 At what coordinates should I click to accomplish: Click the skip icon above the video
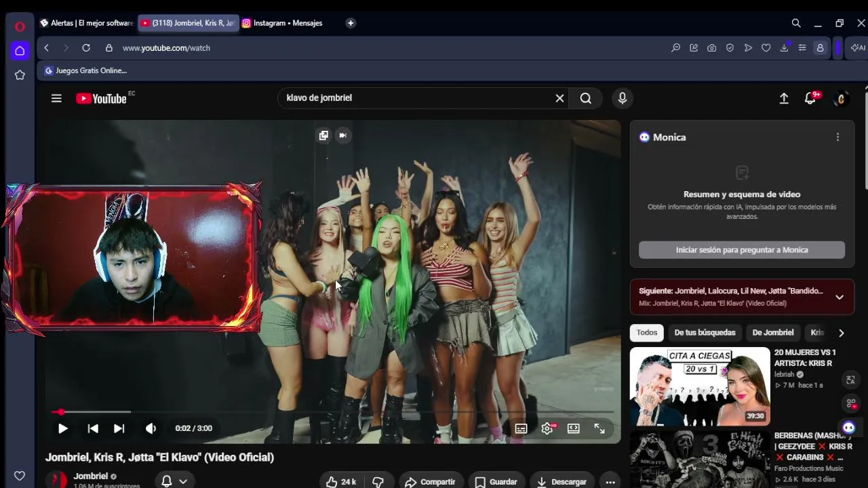[x=342, y=135]
